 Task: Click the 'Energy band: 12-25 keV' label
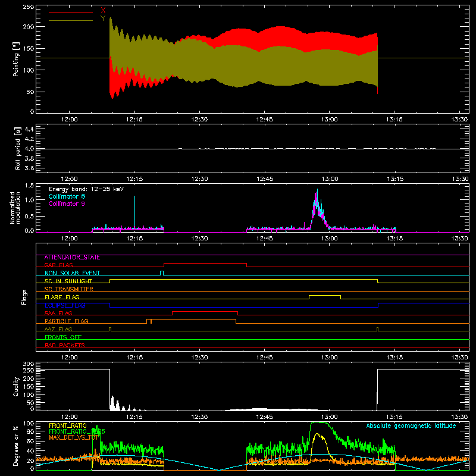[86, 189]
